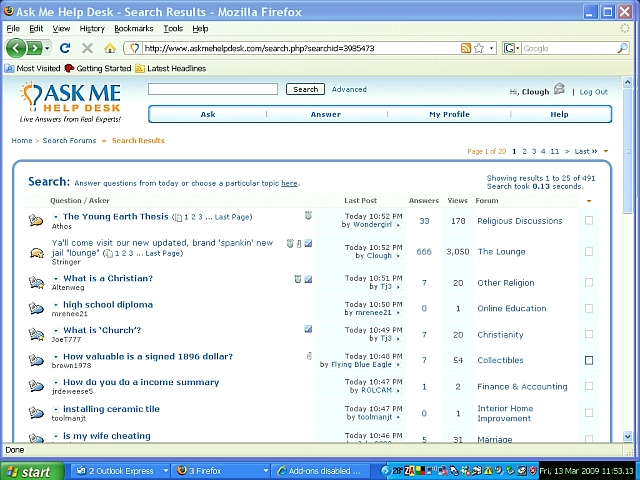Click the RSS feed icon in the address bar
This screenshot has width=640, height=480.
(x=466, y=48)
